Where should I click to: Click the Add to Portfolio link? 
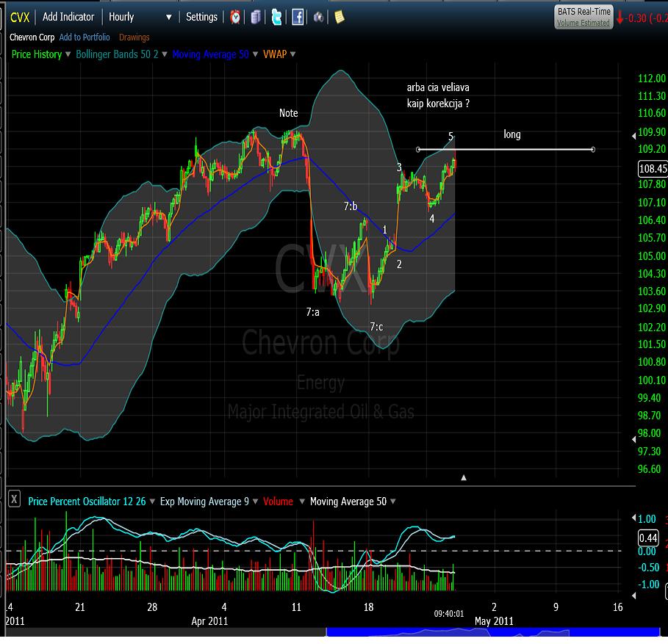(x=85, y=37)
